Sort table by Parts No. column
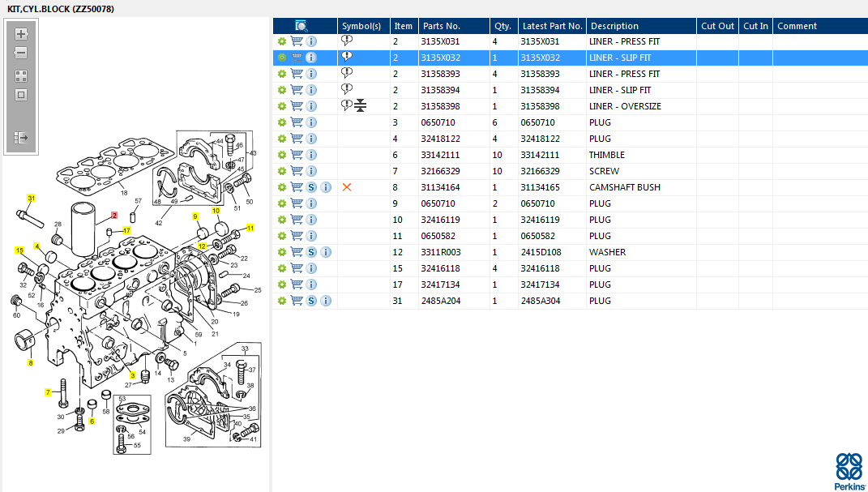Image resolution: width=868 pixels, height=492 pixels. pos(441,26)
